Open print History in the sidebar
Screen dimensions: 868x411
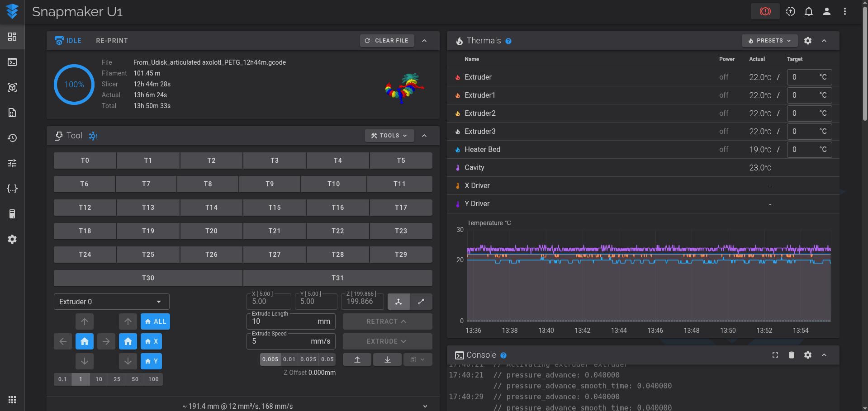click(x=12, y=138)
